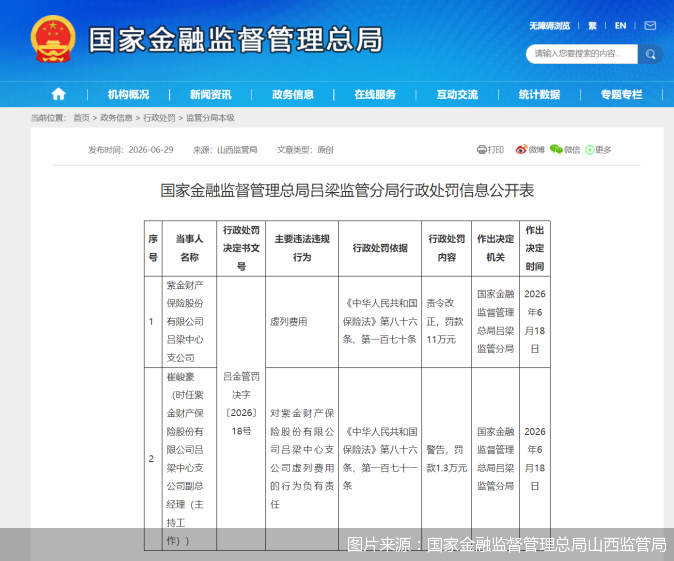Click the 作出决定机关 column header
Viewport: 674px width, 561px height.
tap(495, 248)
